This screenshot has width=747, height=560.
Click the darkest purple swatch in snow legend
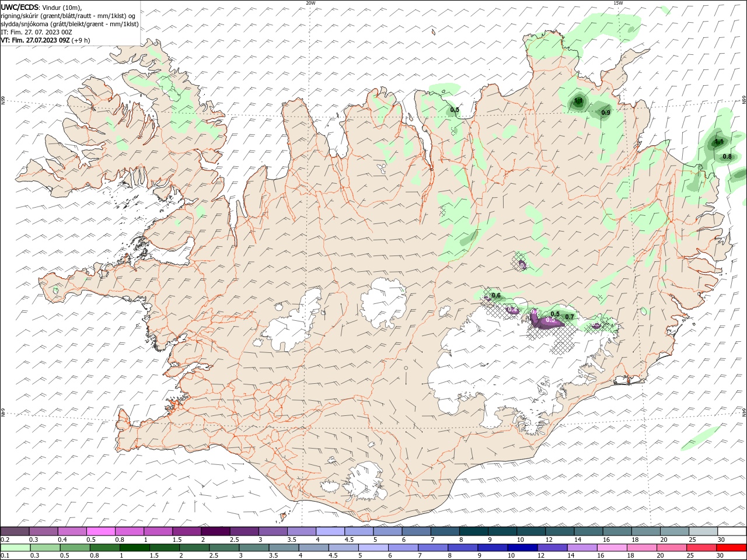(215, 531)
